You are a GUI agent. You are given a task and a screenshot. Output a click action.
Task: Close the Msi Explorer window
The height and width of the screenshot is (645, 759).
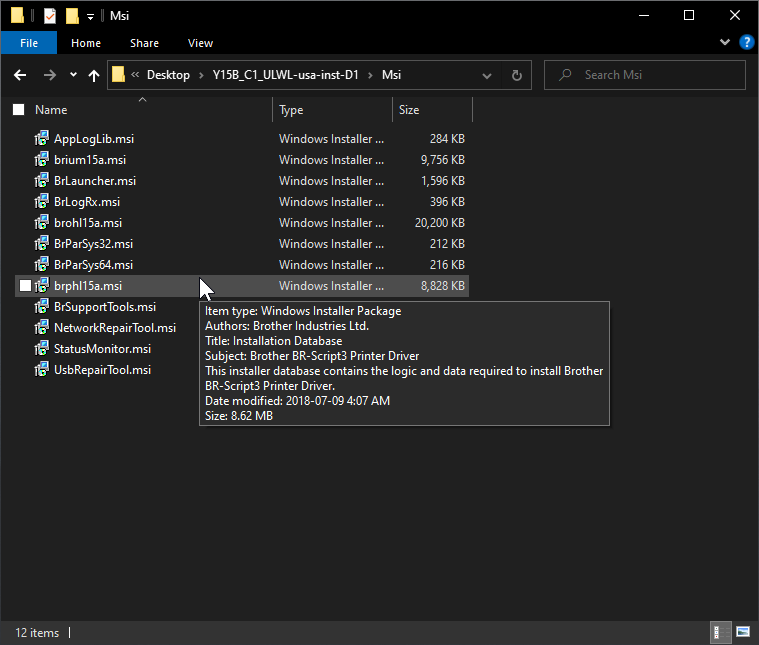coord(735,15)
